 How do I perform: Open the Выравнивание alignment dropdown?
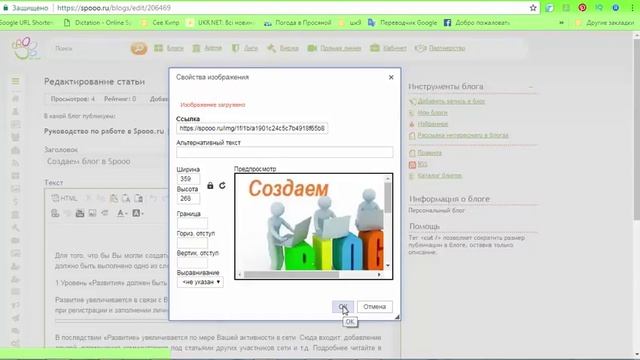(200, 282)
